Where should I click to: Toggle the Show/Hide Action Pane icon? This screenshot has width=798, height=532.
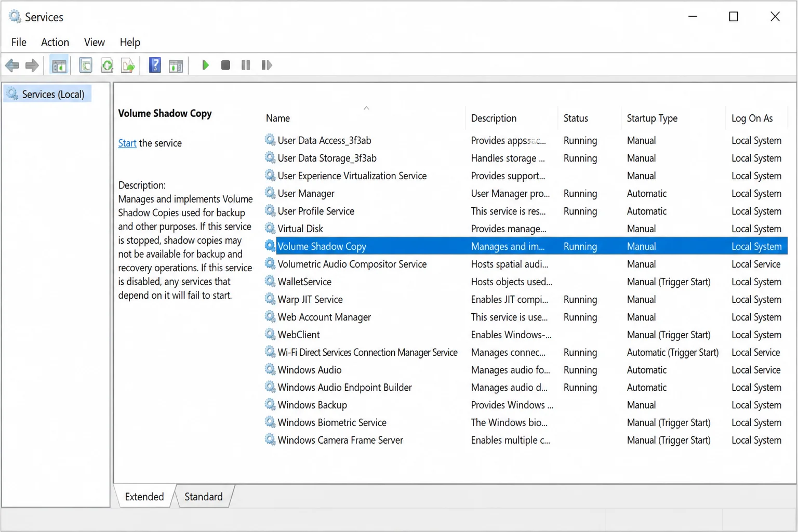176,65
